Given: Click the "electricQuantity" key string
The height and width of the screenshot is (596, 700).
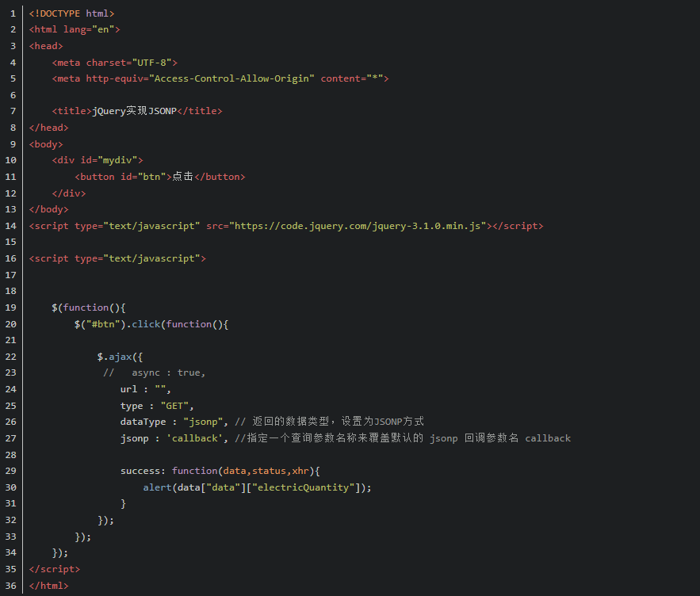Looking at the screenshot, I should coord(304,487).
